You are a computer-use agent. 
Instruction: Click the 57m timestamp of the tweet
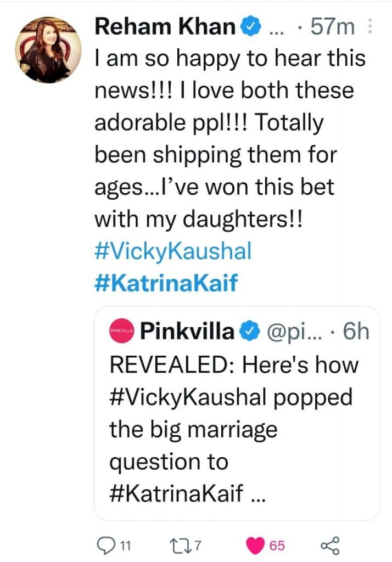333,27
